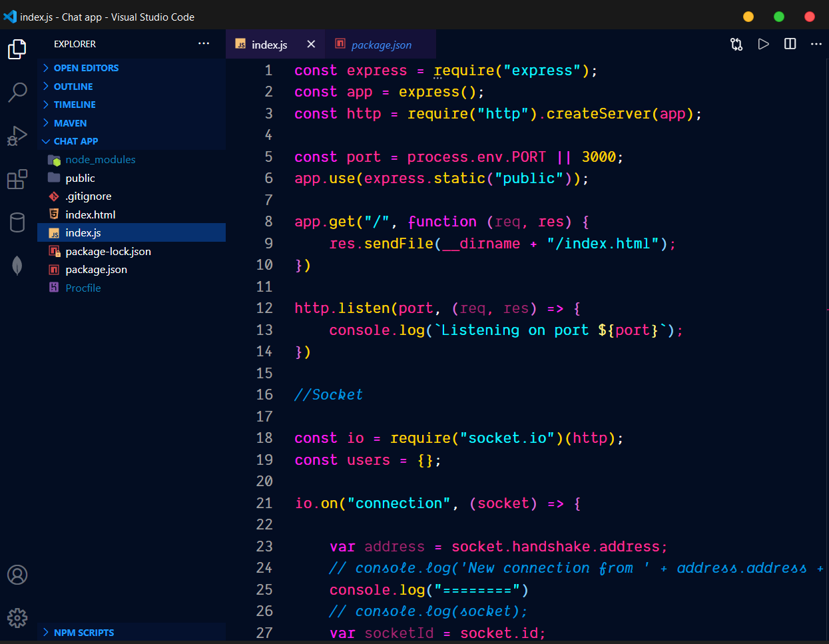Click createServer on line 3

(599, 114)
